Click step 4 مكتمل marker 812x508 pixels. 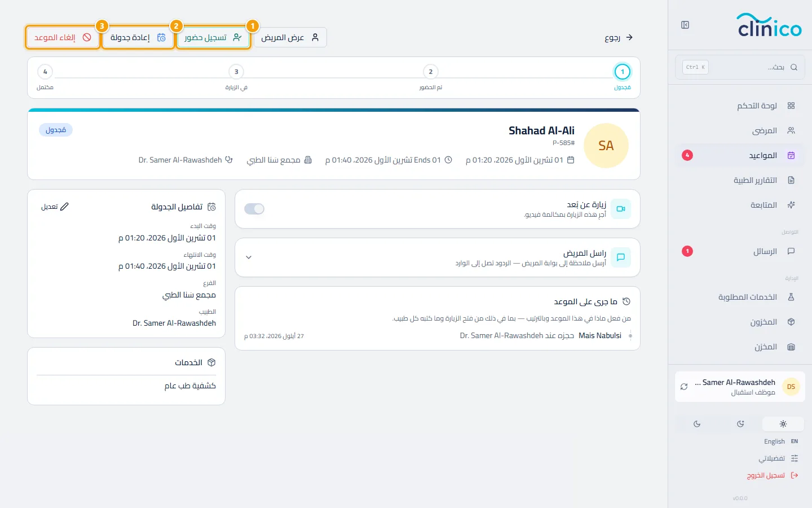45,72
